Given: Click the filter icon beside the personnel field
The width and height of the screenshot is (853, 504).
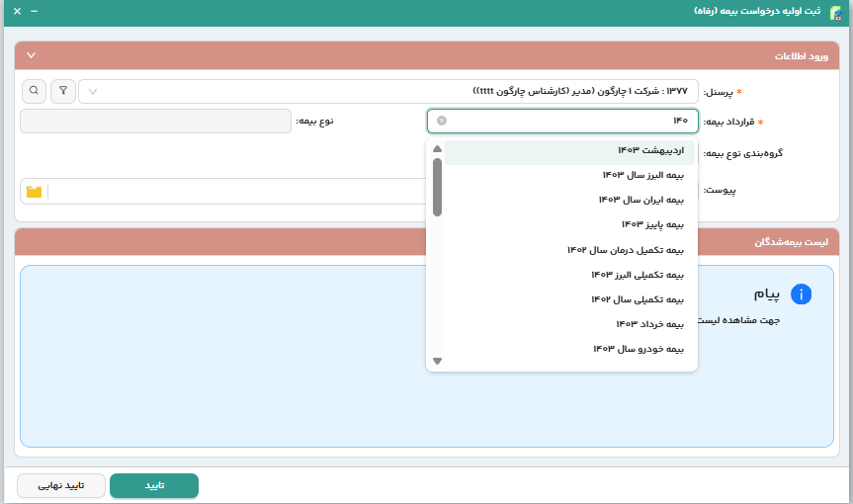Looking at the screenshot, I should coord(62,91).
